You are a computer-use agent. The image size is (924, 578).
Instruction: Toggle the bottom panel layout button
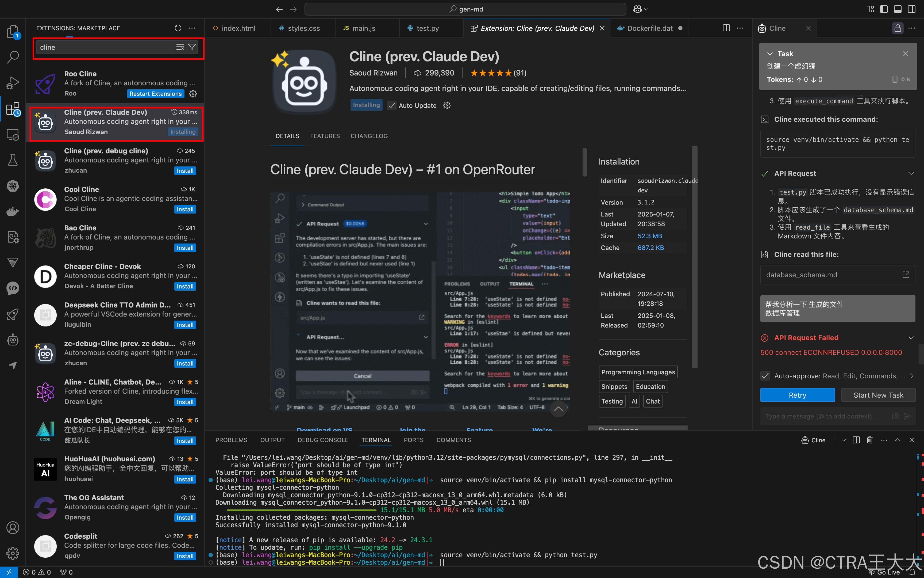click(x=898, y=9)
